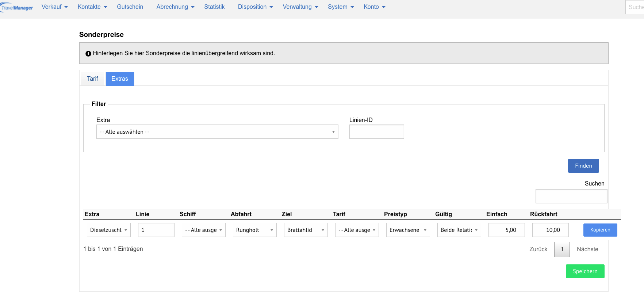644x306 pixels.
Task: Open the Gültig dropdown showing Beide Relationen
Action: pos(459,230)
